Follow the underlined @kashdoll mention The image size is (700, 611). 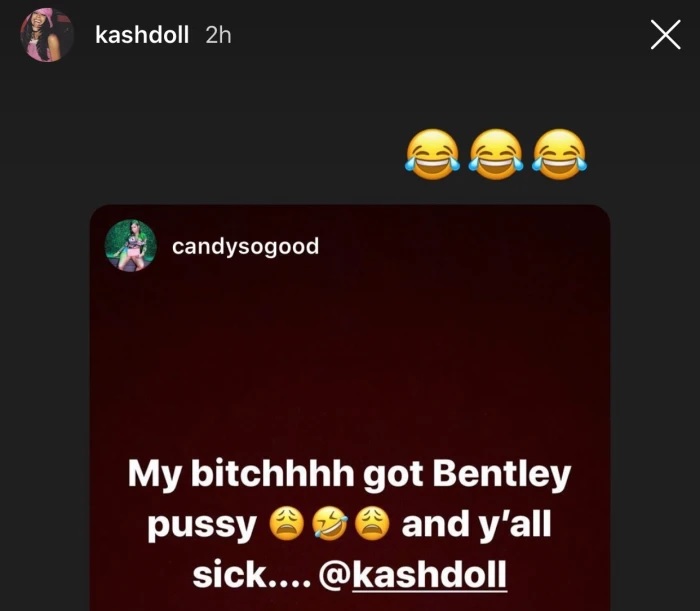click(x=413, y=575)
